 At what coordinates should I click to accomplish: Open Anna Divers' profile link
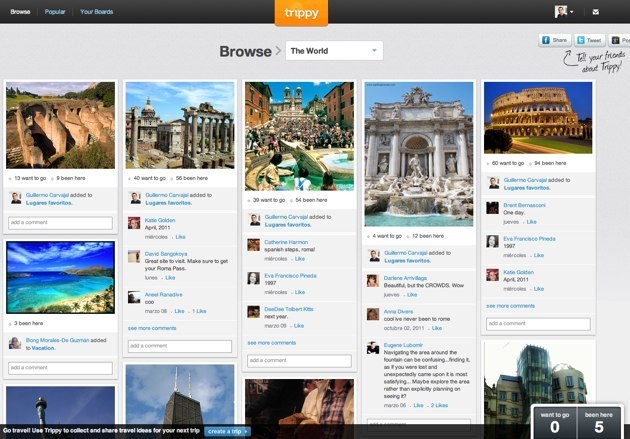pyautogui.click(x=398, y=311)
